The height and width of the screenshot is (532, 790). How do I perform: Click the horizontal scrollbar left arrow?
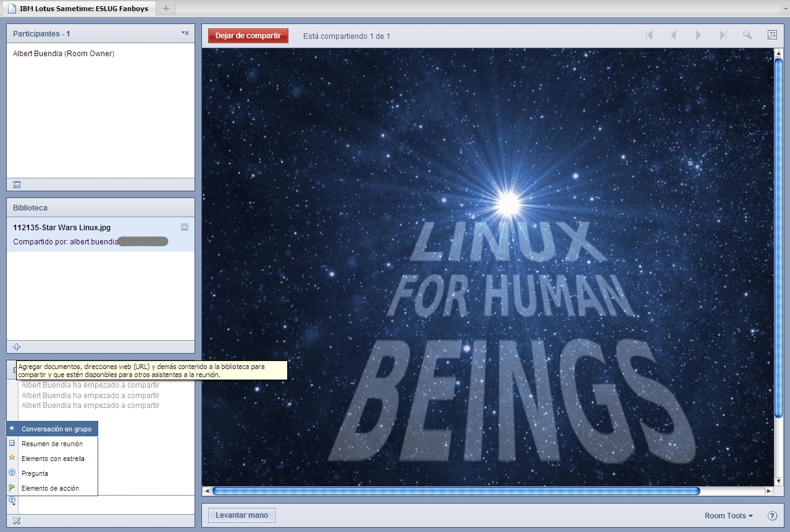click(207, 491)
